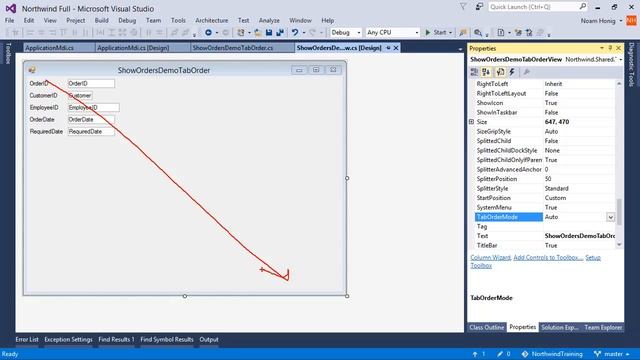
Task: Open the Noam Honig account dropdown
Action: pyautogui.click(x=621, y=21)
